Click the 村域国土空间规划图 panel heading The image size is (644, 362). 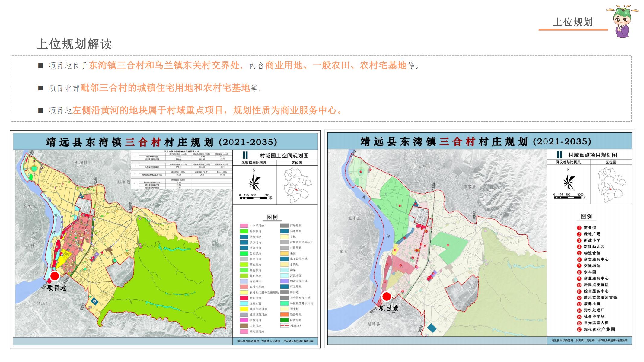pyautogui.click(x=284, y=156)
